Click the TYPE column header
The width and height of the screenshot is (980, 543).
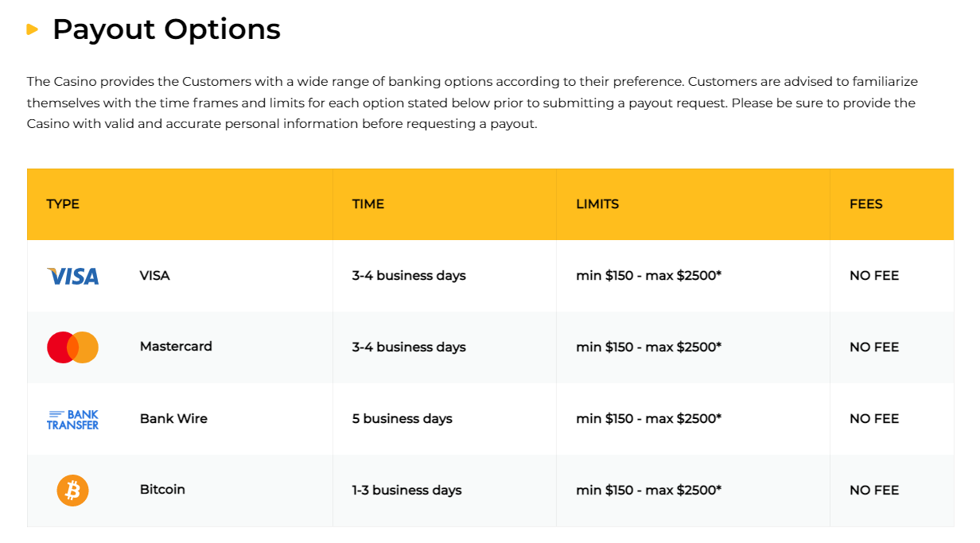tap(63, 204)
